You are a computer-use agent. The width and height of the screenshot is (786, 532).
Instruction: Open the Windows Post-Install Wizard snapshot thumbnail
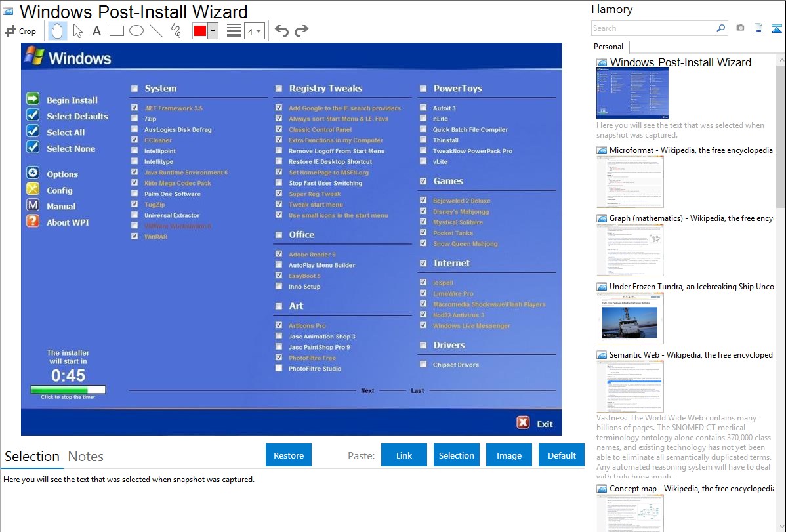(x=632, y=93)
